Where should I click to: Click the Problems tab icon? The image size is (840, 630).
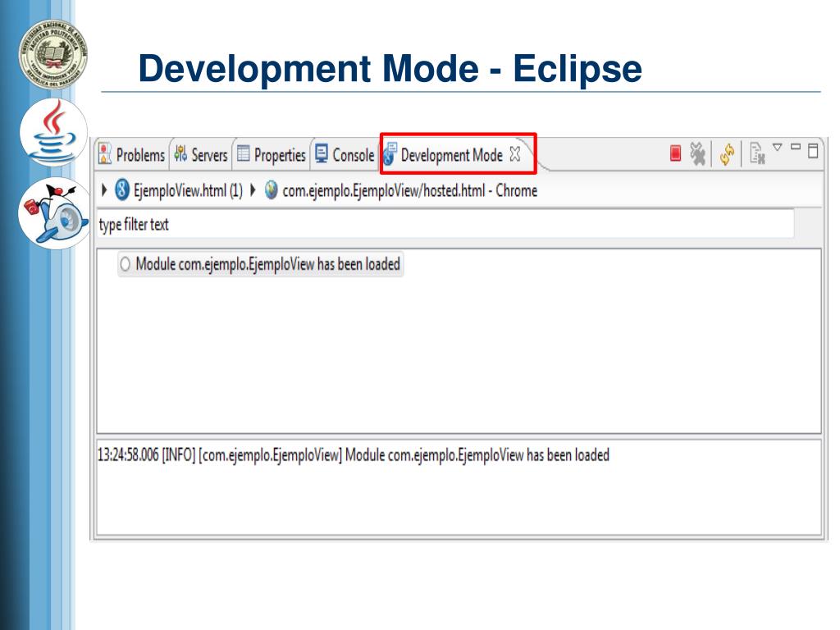[x=105, y=153]
